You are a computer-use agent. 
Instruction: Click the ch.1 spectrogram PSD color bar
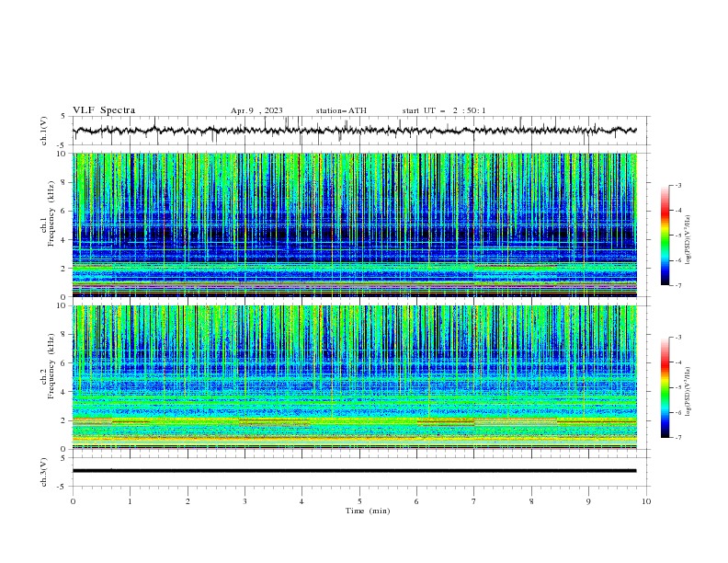665,236
